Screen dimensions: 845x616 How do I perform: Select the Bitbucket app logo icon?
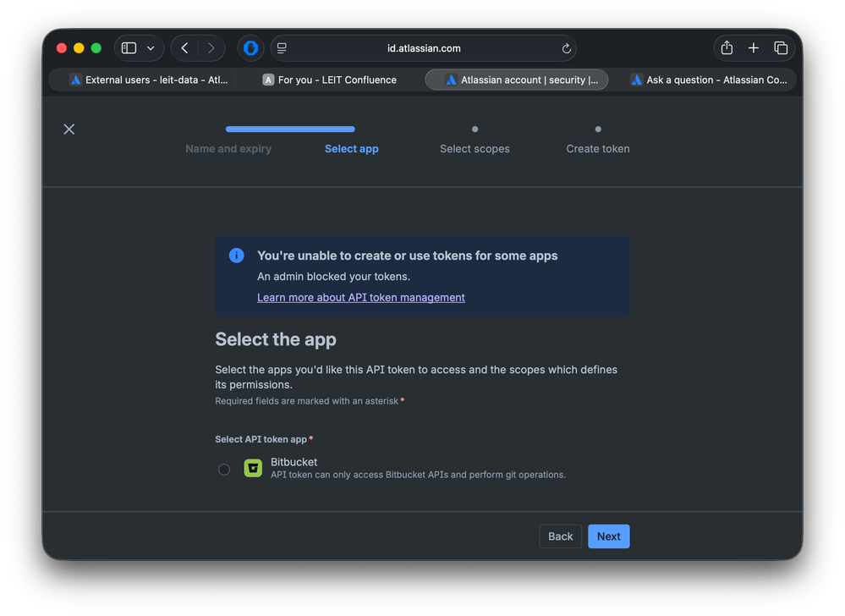tap(252, 468)
